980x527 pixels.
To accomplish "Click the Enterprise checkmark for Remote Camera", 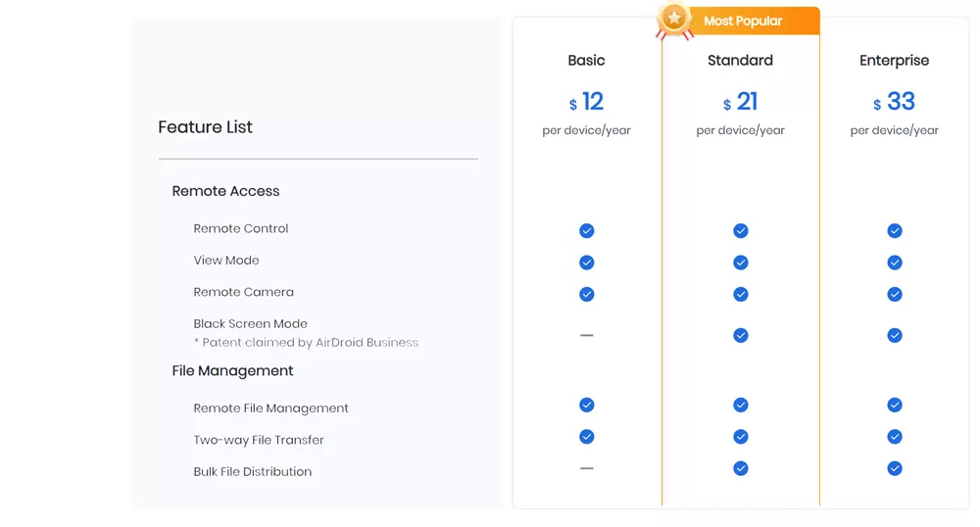I will (895, 294).
